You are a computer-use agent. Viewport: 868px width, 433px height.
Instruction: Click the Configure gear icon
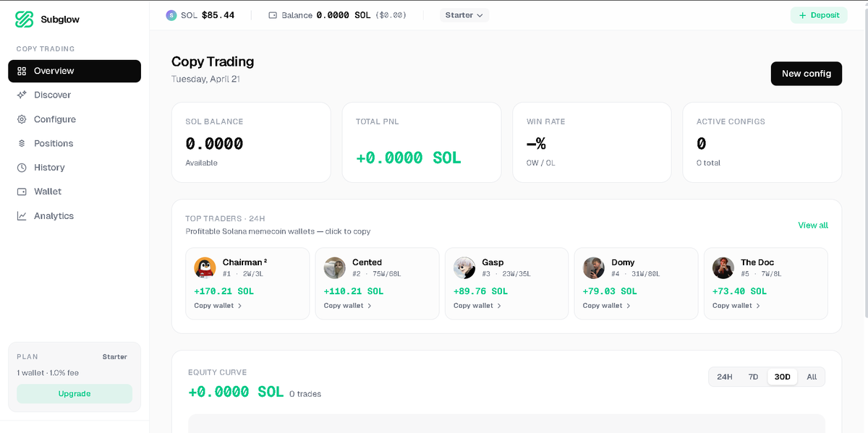tap(22, 119)
